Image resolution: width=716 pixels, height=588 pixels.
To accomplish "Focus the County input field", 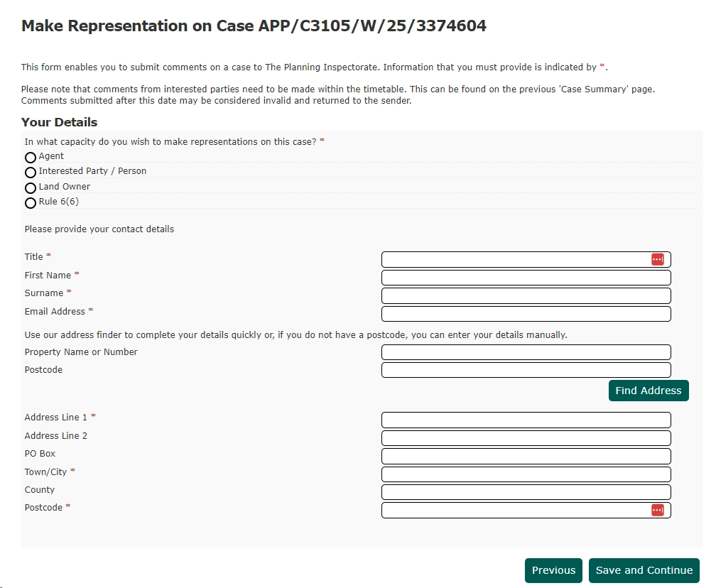I will 526,492.
